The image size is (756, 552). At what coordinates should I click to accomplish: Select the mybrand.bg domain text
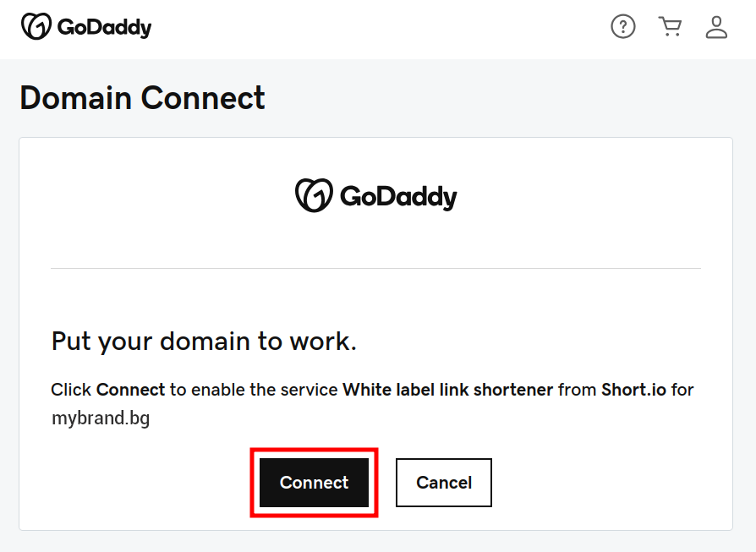coord(101,417)
